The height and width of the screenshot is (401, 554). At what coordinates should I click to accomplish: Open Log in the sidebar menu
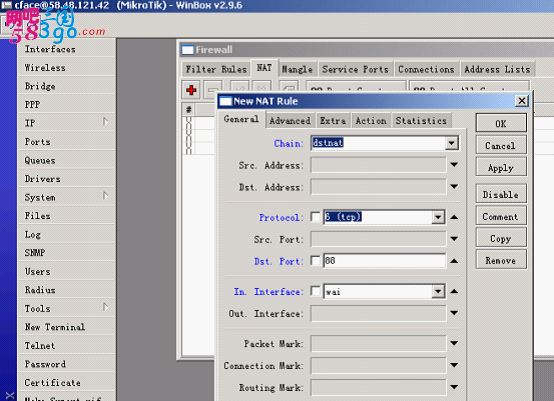66,234
